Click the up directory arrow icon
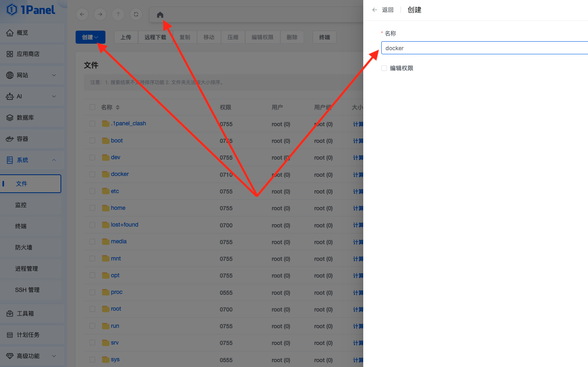The width and height of the screenshot is (588, 367). point(118,14)
